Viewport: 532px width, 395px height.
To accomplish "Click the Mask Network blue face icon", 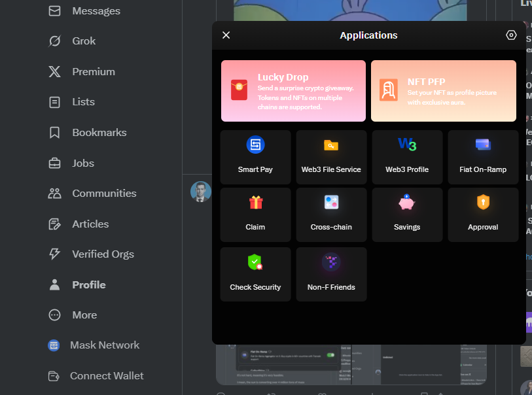I will [54, 345].
